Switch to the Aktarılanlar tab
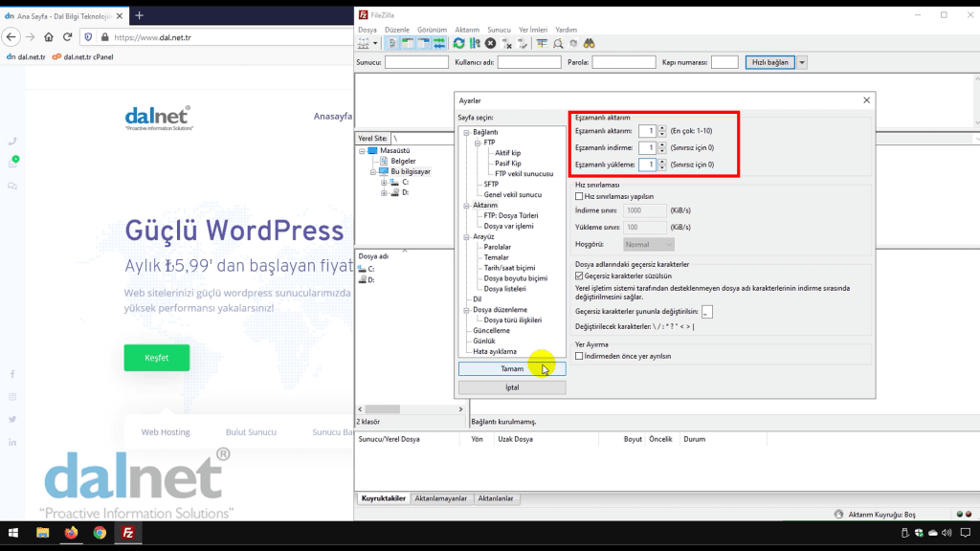Viewport: 980px width, 551px height. (x=496, y=498)
